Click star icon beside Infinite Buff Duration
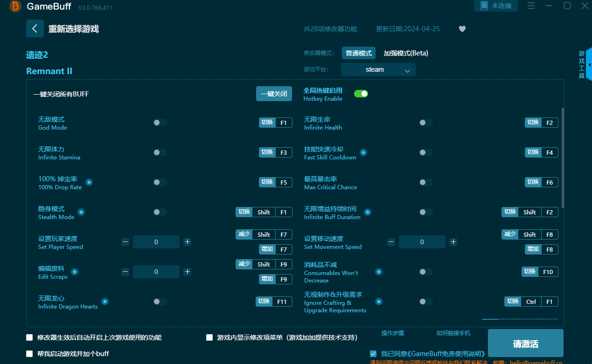The width and height of the screenshot is (592, 364). click(x=368, y=212)
